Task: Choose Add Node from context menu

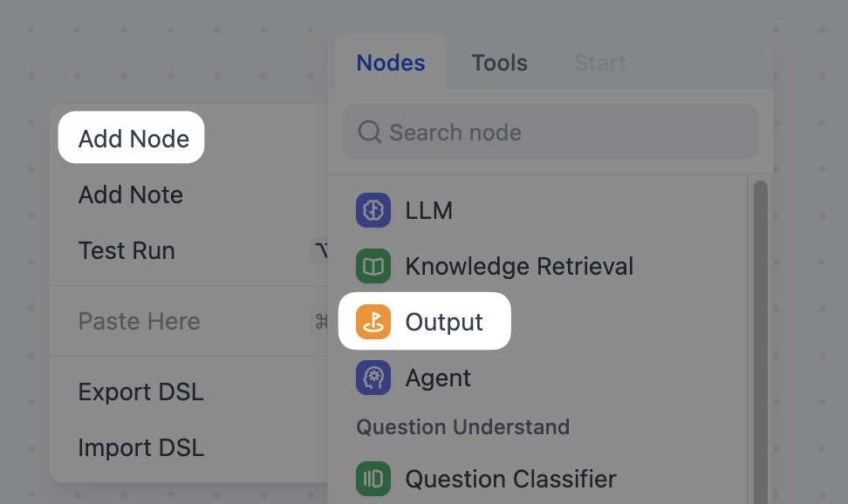Action: point(133,139)
